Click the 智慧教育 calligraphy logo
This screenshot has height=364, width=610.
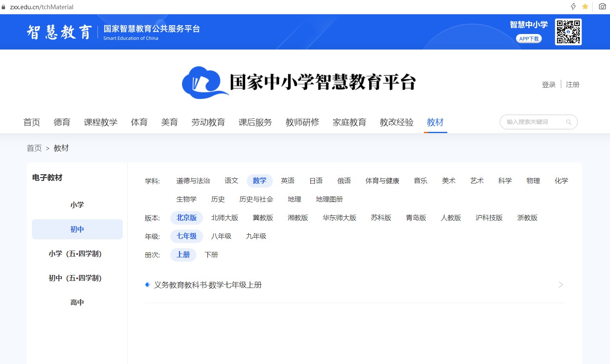(x=59, y=32)
